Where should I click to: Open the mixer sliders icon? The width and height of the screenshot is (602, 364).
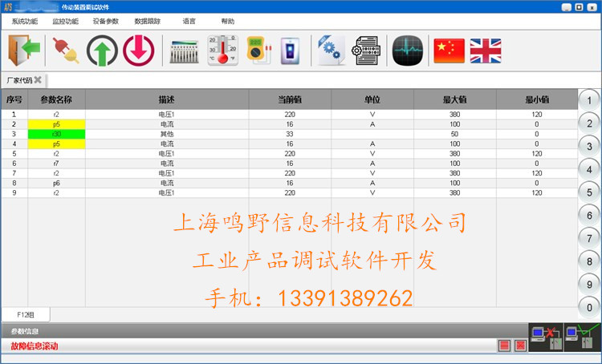pos(184,51)
